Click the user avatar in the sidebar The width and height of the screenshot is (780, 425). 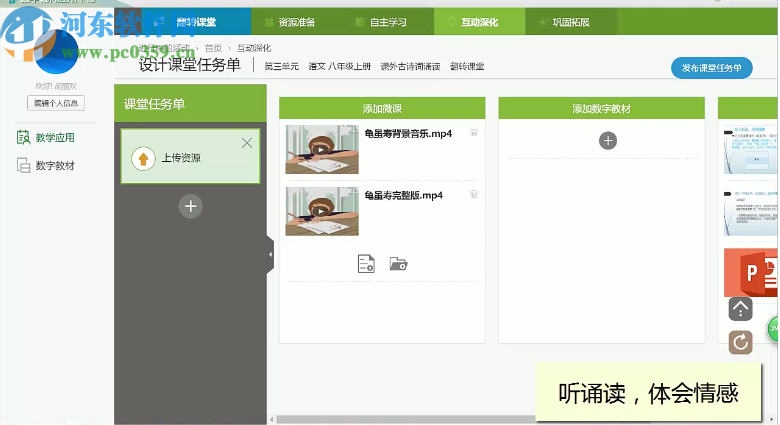click(x=56, y=52)
